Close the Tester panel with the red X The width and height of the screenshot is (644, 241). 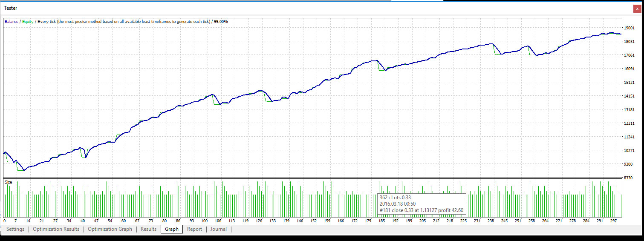click(637, 8)
